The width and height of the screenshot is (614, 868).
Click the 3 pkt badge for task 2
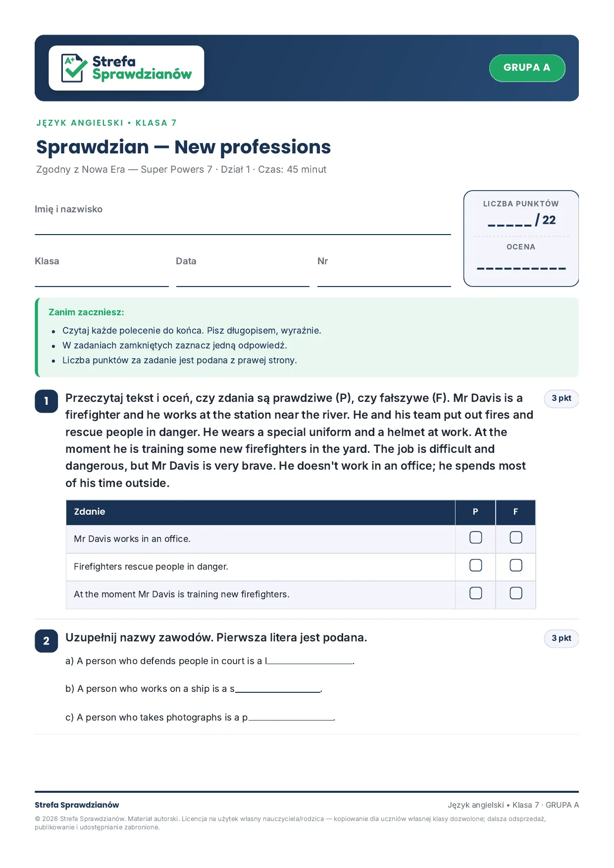click(x=562, y=638)
